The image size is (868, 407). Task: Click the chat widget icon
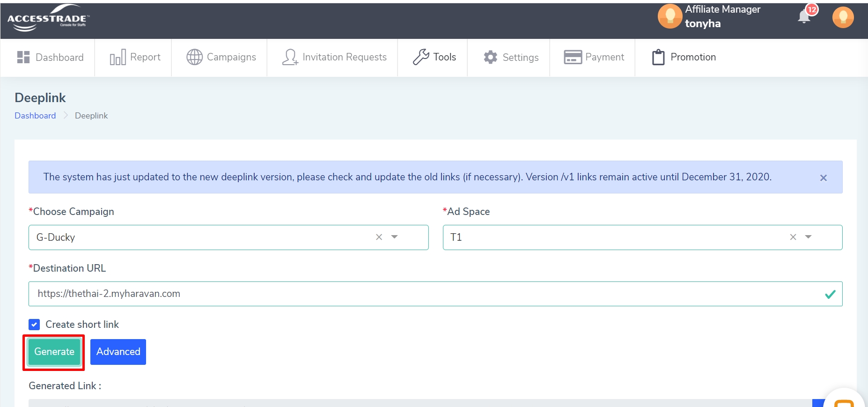coord(844,401)
